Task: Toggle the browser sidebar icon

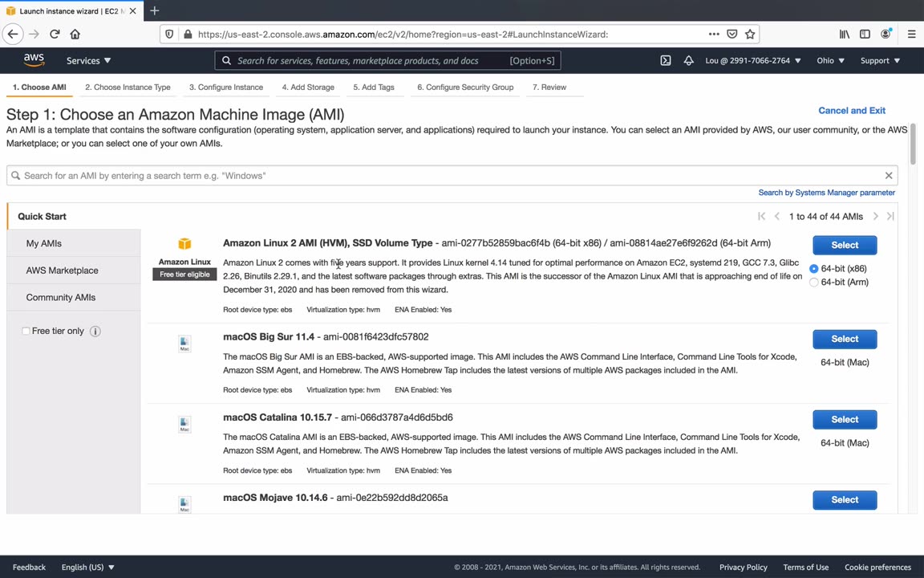Action: [865, 35]
